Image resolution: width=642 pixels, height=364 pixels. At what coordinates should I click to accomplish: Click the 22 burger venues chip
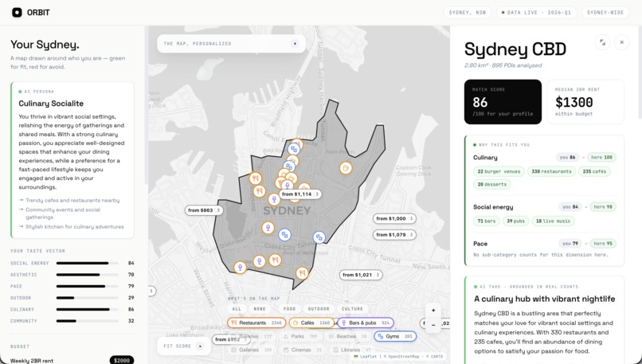click(x=499, y=171)
